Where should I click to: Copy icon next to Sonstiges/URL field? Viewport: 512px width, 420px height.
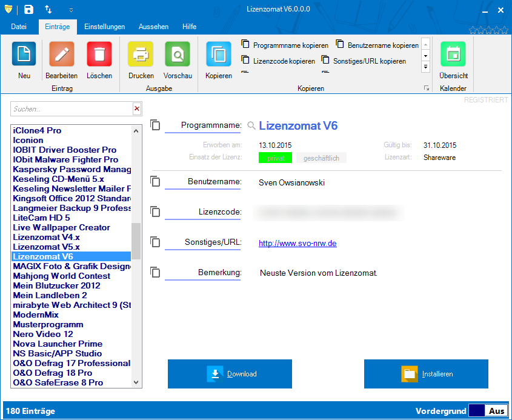tap(155, 242)
